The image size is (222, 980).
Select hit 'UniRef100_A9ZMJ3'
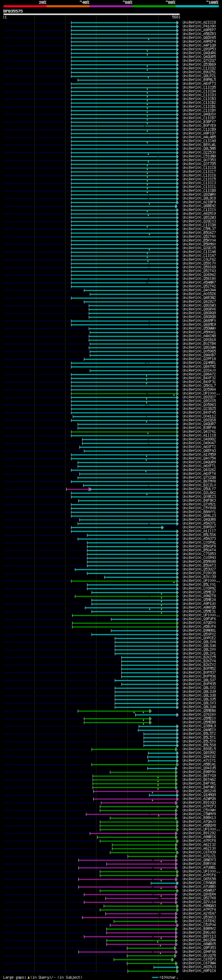(199, 967)
